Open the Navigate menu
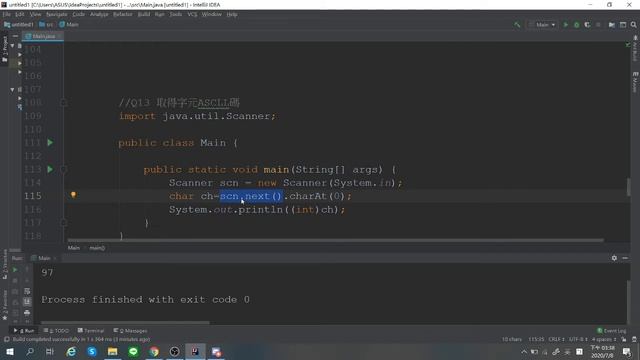The height and width of the screenshot is (360, 640). click(x=56, y=14)
